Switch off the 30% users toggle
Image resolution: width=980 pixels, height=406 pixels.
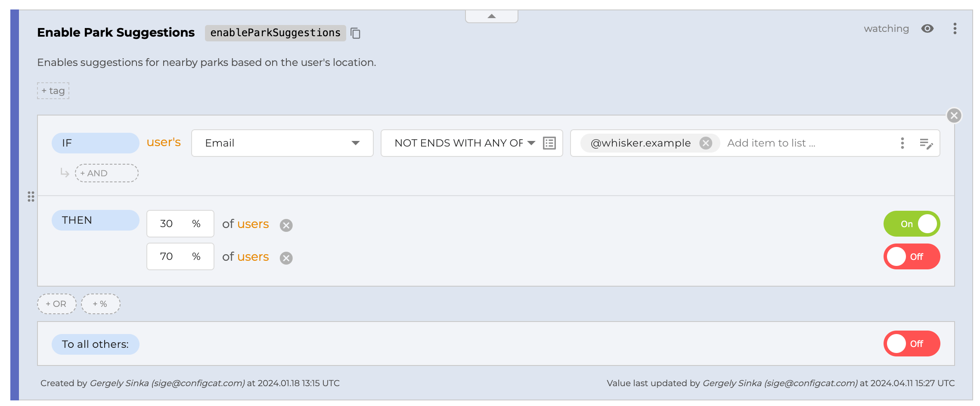click(911, 224)
